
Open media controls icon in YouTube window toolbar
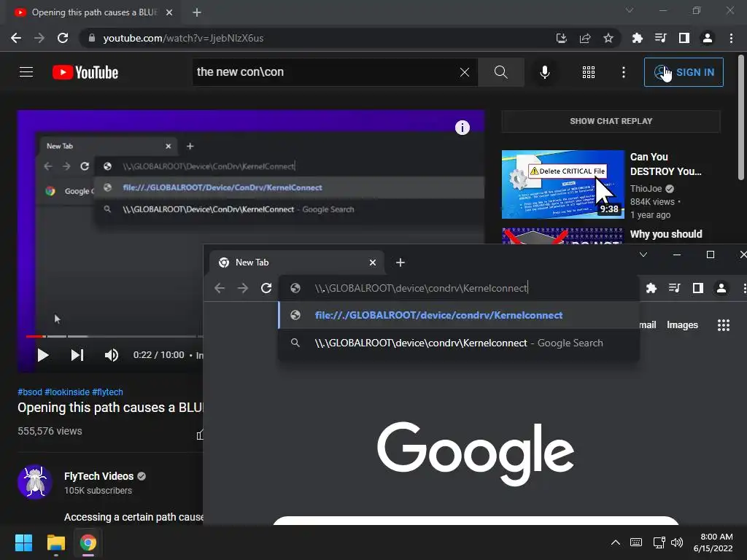660,38
